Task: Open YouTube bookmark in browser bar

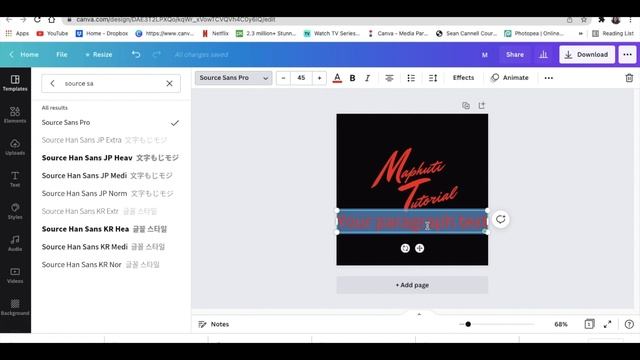Action: pyautogui.click(x=52, y=33)
